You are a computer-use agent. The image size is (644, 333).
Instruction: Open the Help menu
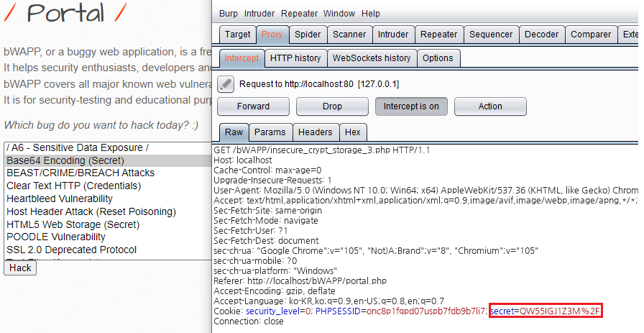click(x=370, y=14)
